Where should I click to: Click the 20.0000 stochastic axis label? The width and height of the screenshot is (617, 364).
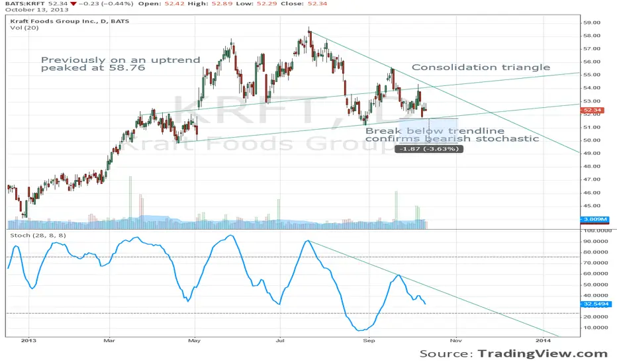tap(596, 317)
